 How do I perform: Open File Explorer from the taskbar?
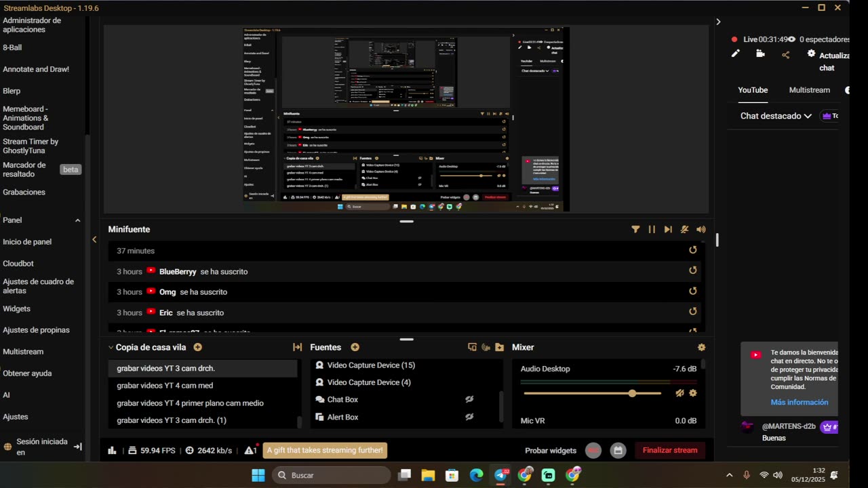click(428, 475)
